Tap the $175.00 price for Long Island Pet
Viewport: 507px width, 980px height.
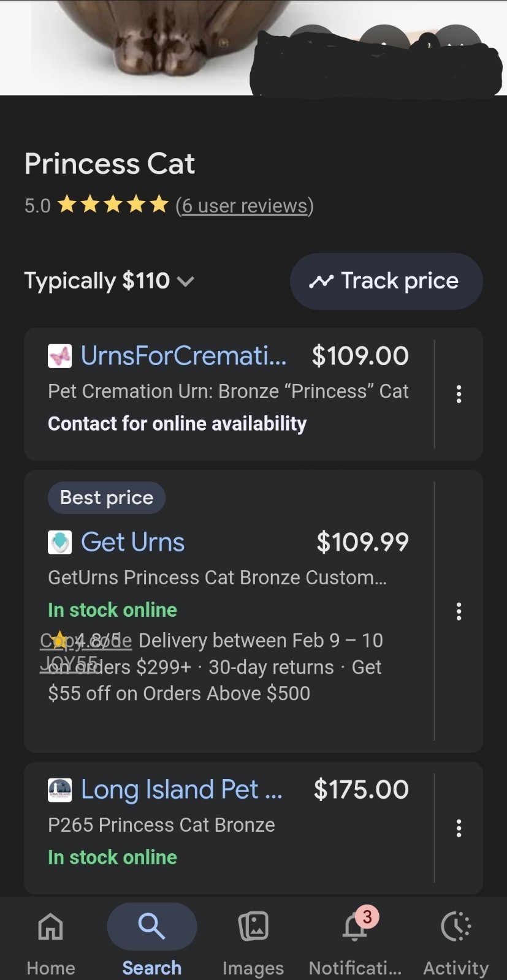click(x=361, y=790)
